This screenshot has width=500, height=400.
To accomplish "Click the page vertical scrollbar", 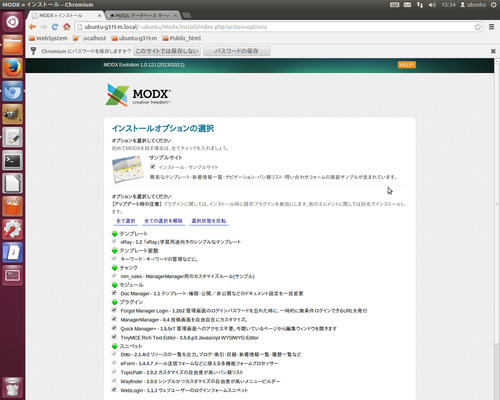I will pos(497,229).
